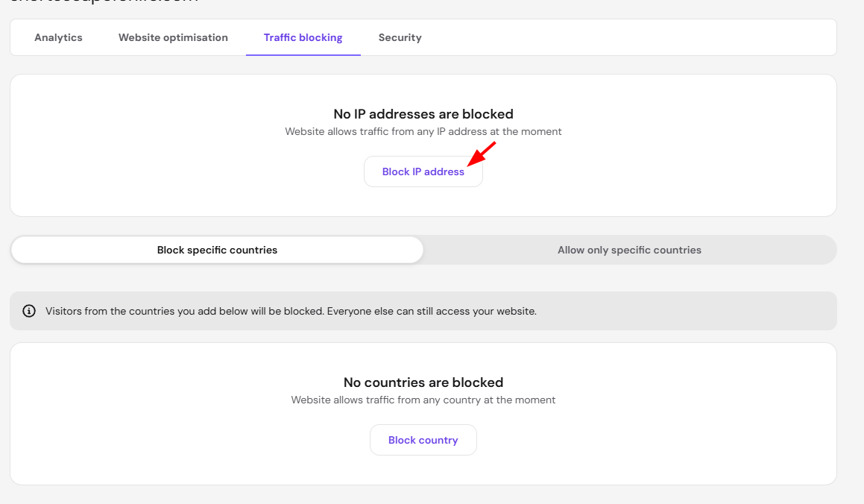The image size is (864, 504).
Task: Go to the Website optimisation tab
Action: coord(173,37)
